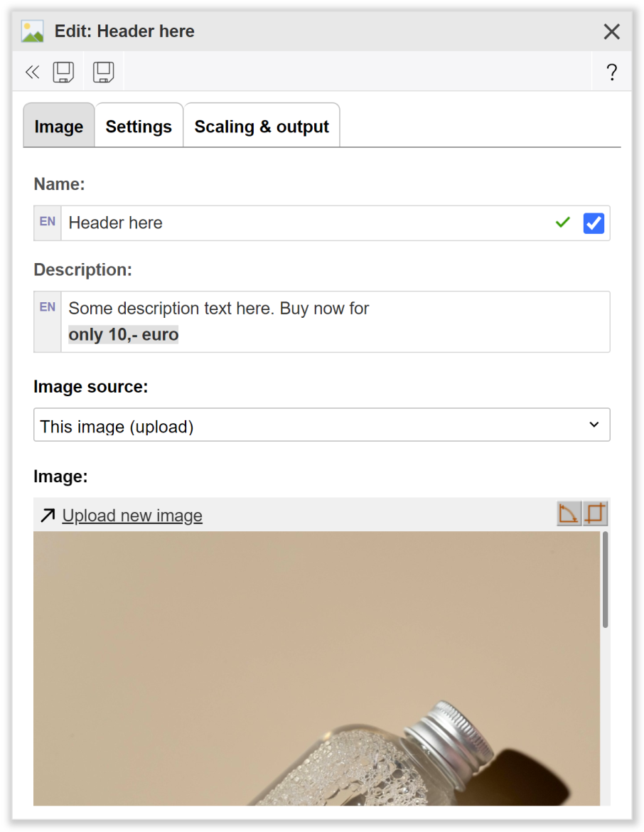Click the second save (save and close) icon
This screenshot has width=644, height=832.
[103, 72]
